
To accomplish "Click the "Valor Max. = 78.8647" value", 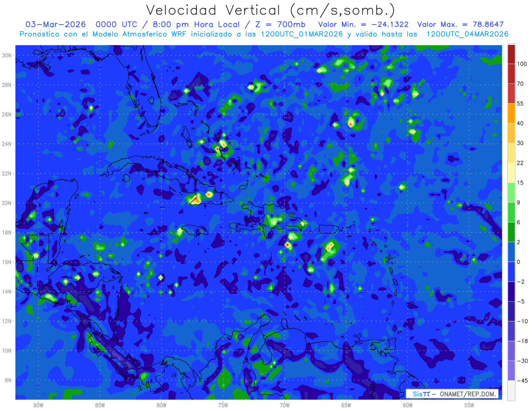I will tap(461, 24).
